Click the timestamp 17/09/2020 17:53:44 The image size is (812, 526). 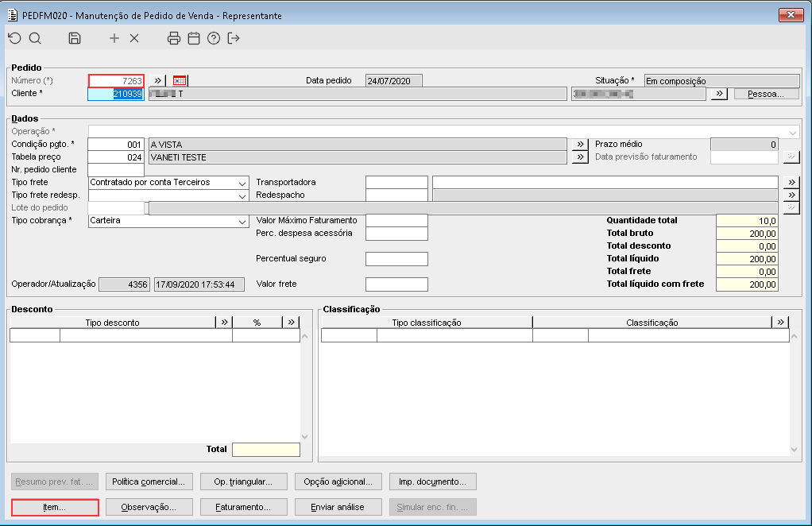pyautogui.click(x=199, y=284)
